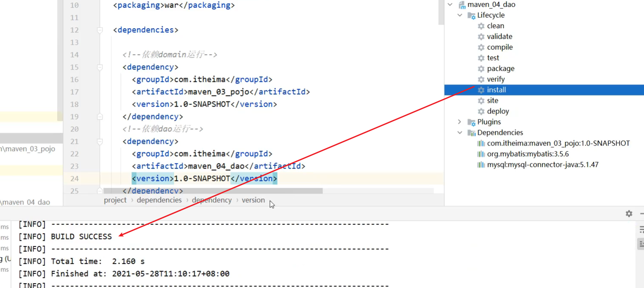Collapse the Dependencies tree node
Screen dimensions: 644x288
pos(460,133)
